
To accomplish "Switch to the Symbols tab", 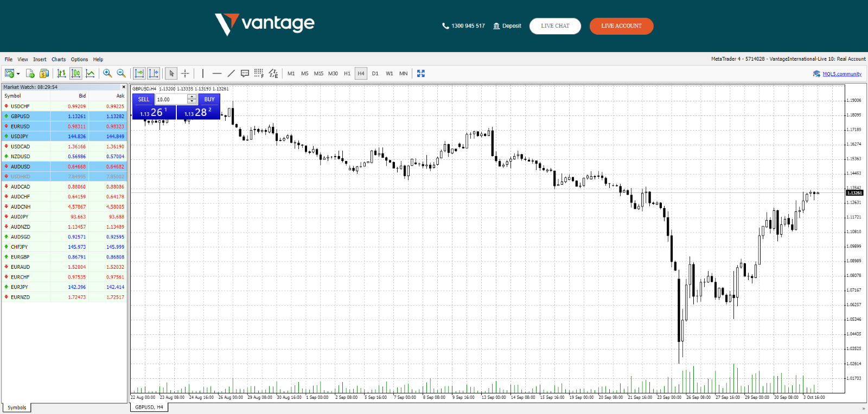I will click(17, 407).
